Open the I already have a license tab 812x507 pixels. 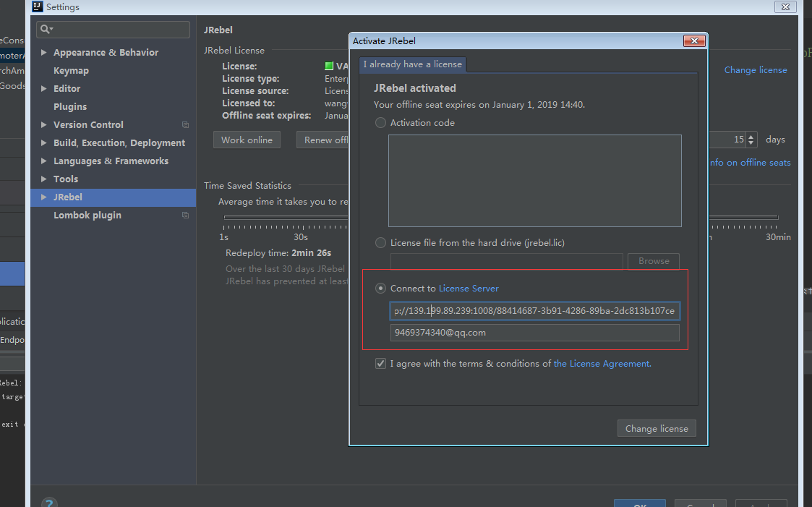(413, 64)
